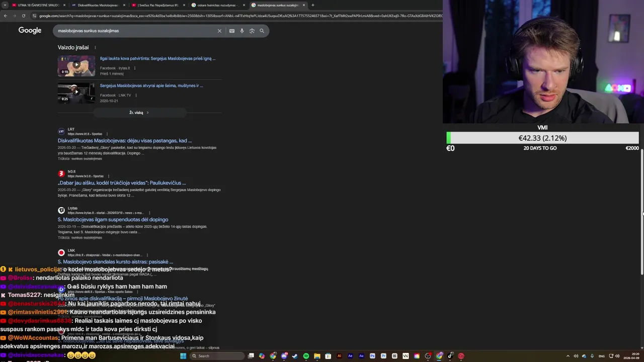Open three-dot menu for LNK result
This screenshot has height=362, width=644.
point(148,255)
